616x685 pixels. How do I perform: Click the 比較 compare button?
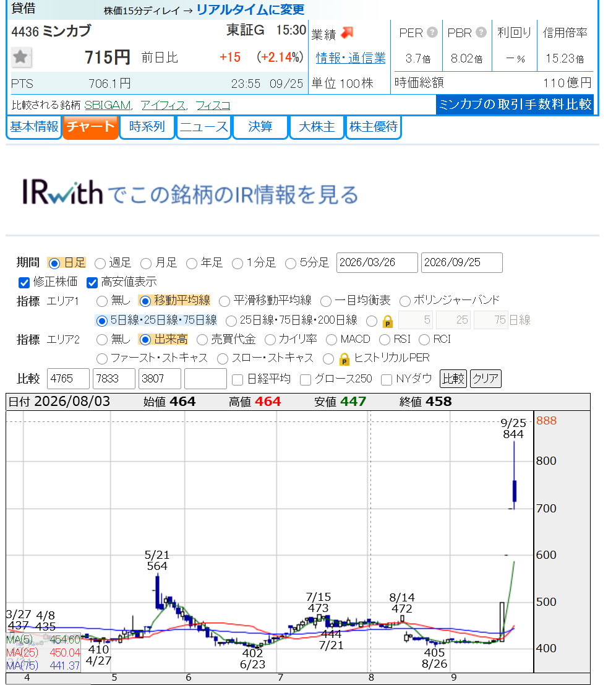[453, 378]
